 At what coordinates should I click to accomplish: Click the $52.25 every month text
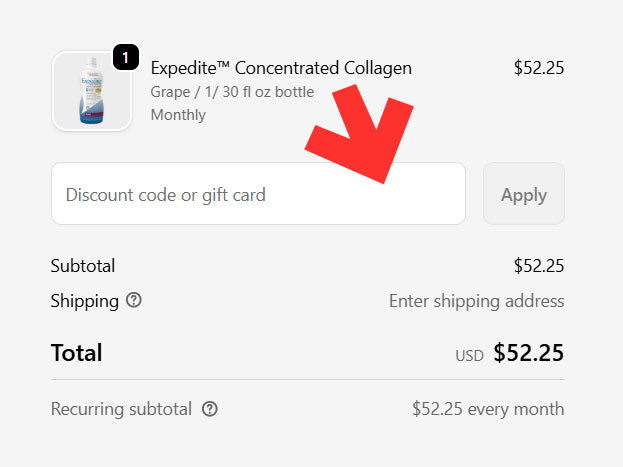(x=488, y=409)
